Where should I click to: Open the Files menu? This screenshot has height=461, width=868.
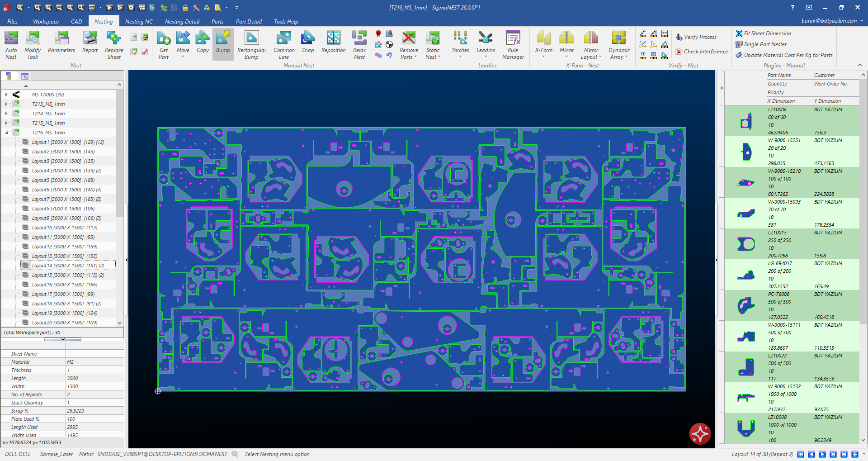(13, 21)
